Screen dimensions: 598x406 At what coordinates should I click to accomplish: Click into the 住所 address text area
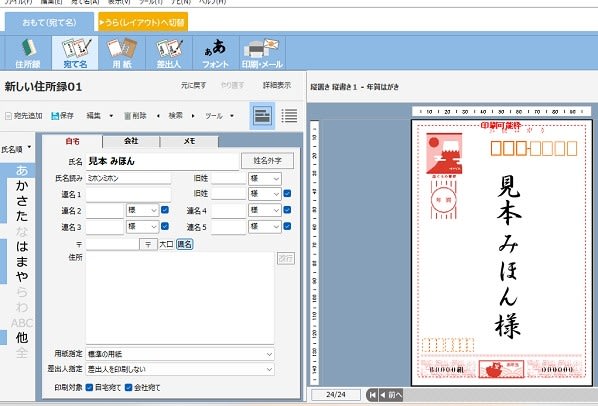[x=180, y=297]
